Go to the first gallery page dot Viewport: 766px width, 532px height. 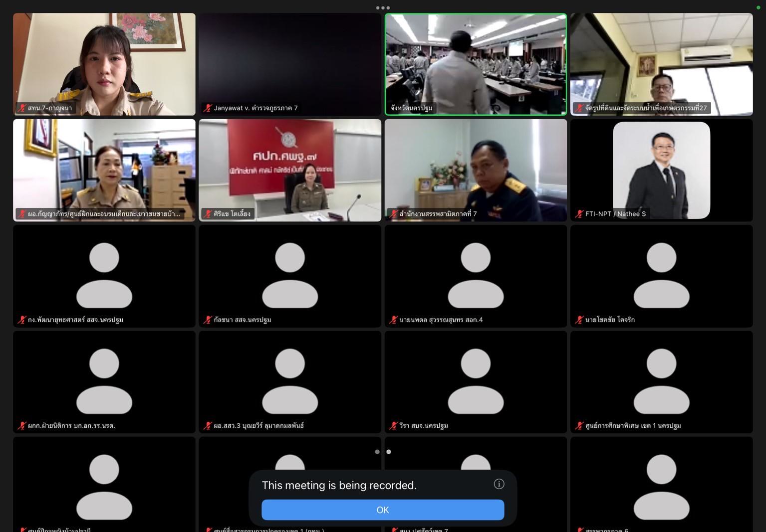click(377, 452)
